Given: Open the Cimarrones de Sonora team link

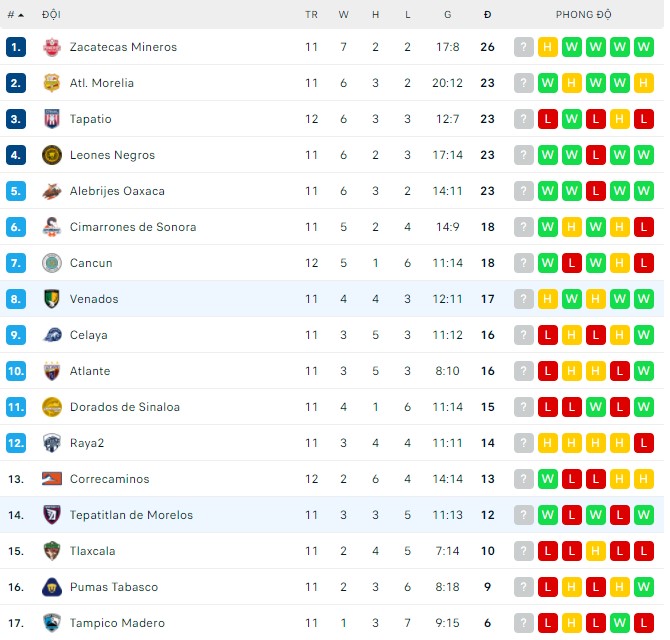Looking at the screenshot, I should point(133,227).
